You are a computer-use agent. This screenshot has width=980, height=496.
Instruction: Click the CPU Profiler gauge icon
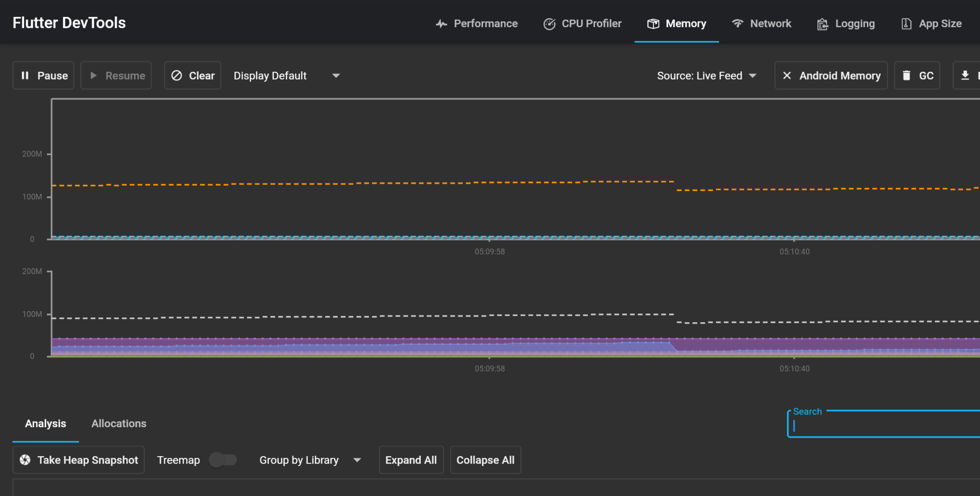[549, 24]
